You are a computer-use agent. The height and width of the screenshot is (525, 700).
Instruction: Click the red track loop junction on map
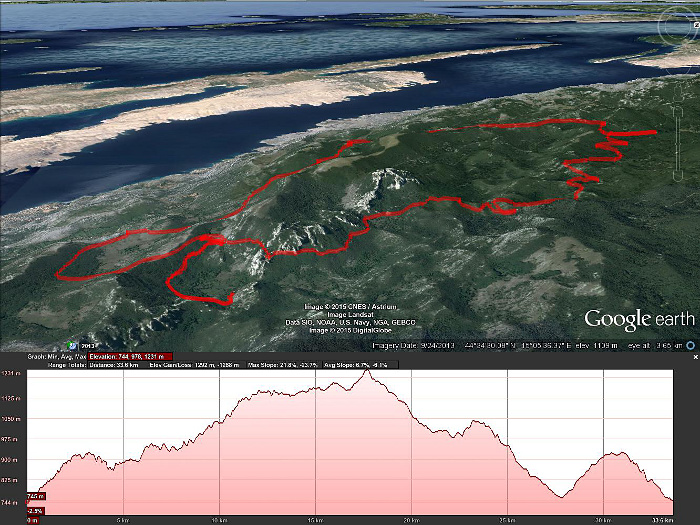(x=212, y=240)
